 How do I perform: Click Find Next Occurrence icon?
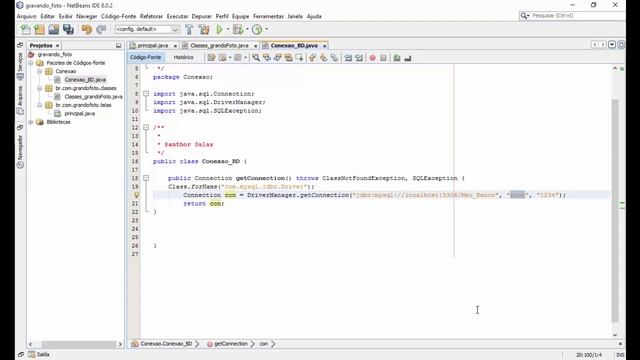pos(278,58)
